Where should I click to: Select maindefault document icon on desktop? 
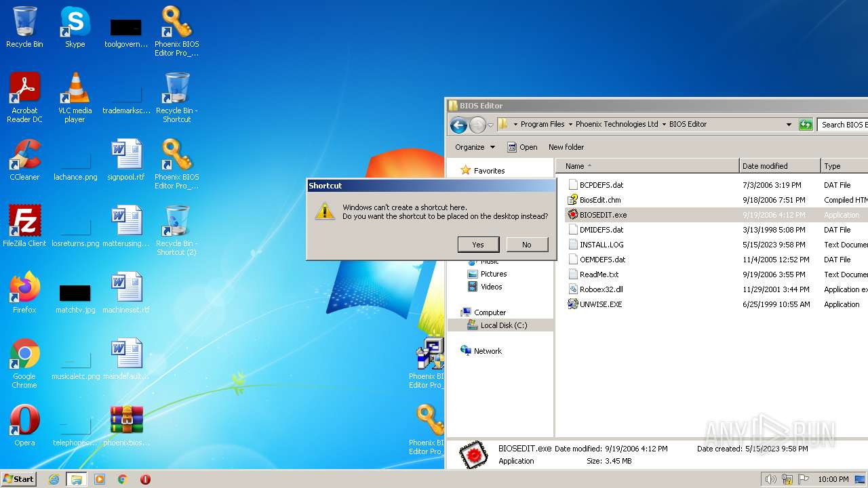[126, 359]
